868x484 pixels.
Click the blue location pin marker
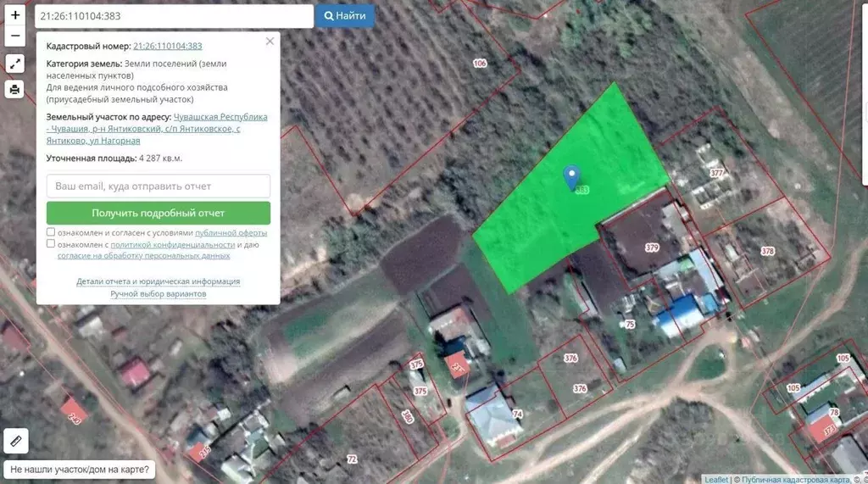click(572, 176)
